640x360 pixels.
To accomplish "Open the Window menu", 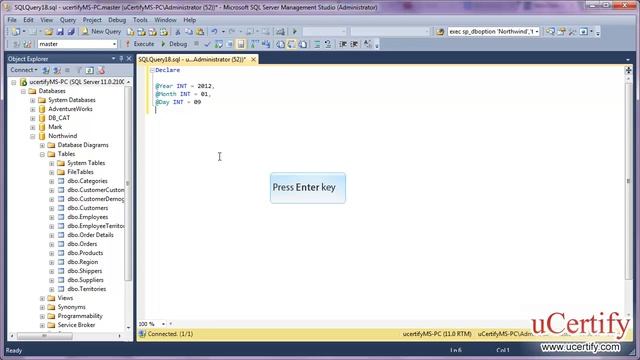I will tap(165, 20).
